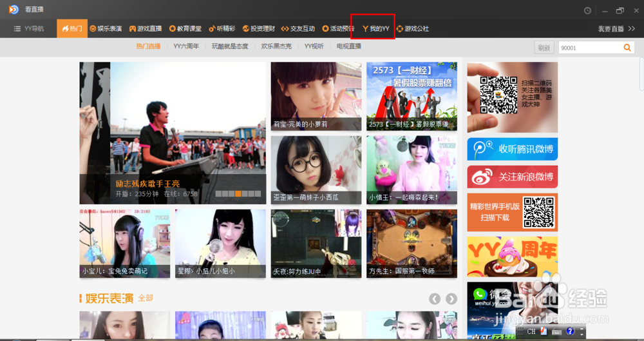Select the last carousel indicator square
The height and width of the screenshot is (341, 644).
[x=258, y=194]
